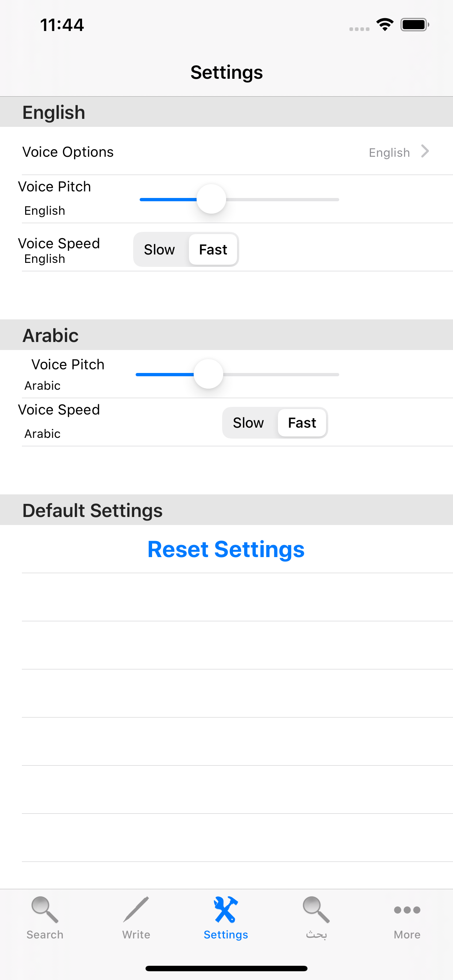The height and width of the screenshot is (980, 453).
Task: Tap the battery status icon
Action: click(x=415, y=25)
